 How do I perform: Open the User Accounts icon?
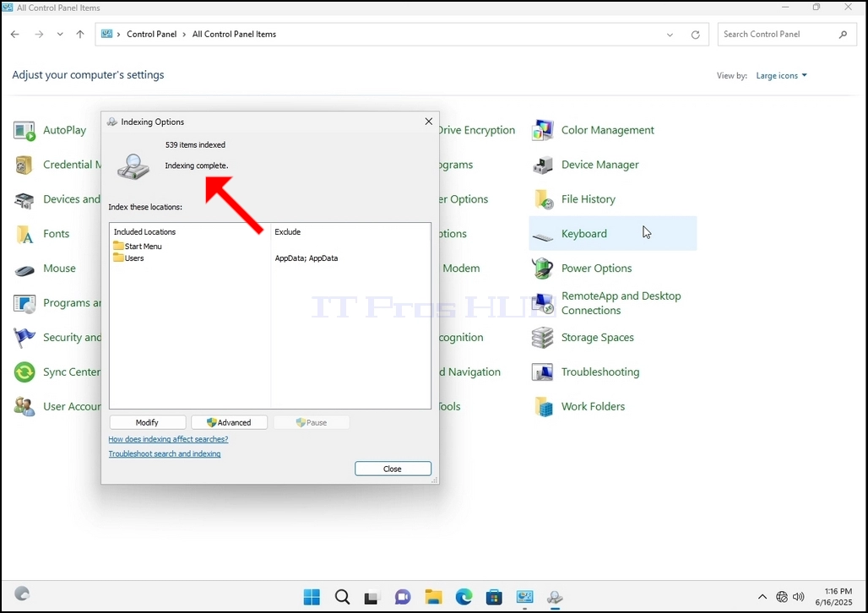tap(24, 407)
